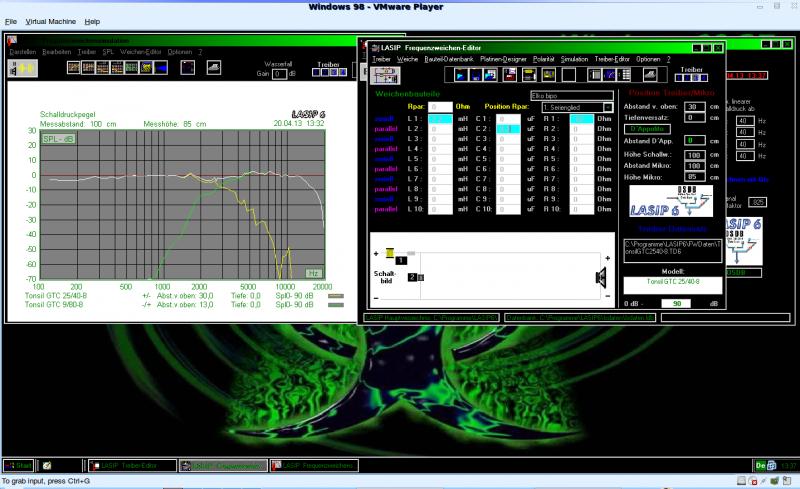800x489 pixels.
Task: Open the VMware Virtual Machine menu
Action: click(51, 21)
